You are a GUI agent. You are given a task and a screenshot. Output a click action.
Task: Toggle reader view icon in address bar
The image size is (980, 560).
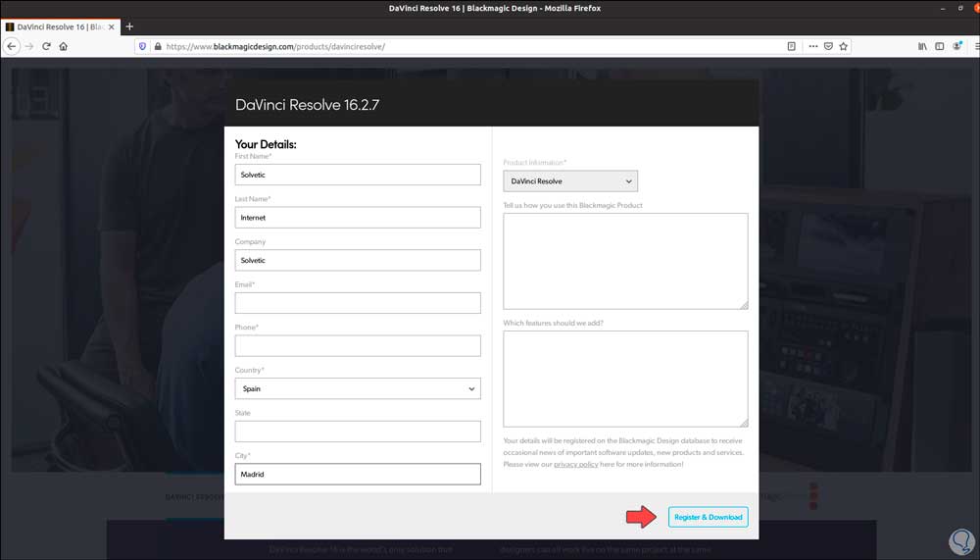coord(791,46)
